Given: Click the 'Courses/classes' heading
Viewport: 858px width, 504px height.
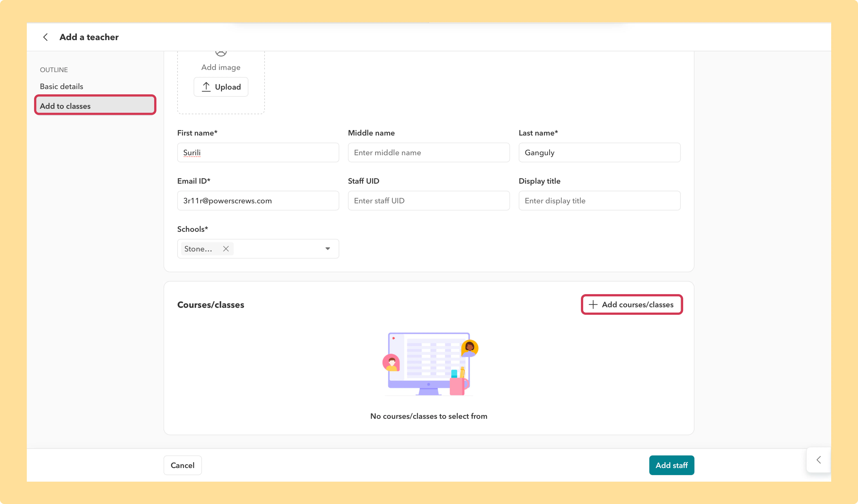Looking at the screenshot, I should (211, 305).
